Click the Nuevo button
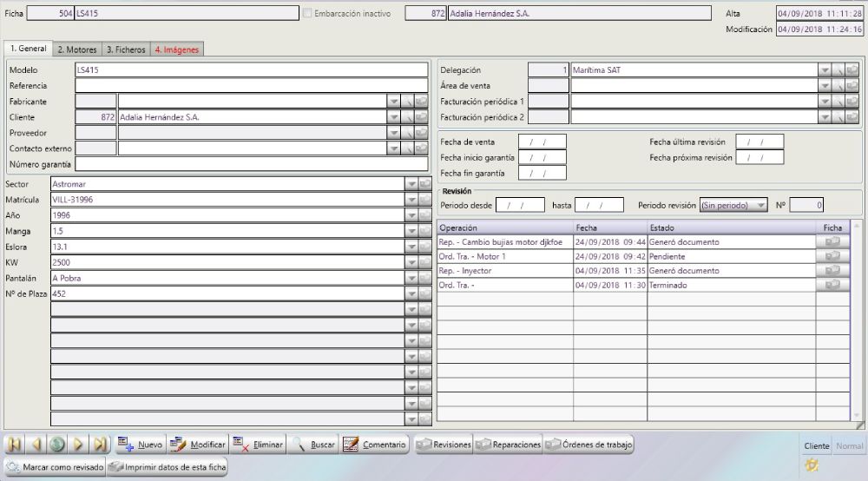This screenshot has width=868, height=481. point(139,445)
